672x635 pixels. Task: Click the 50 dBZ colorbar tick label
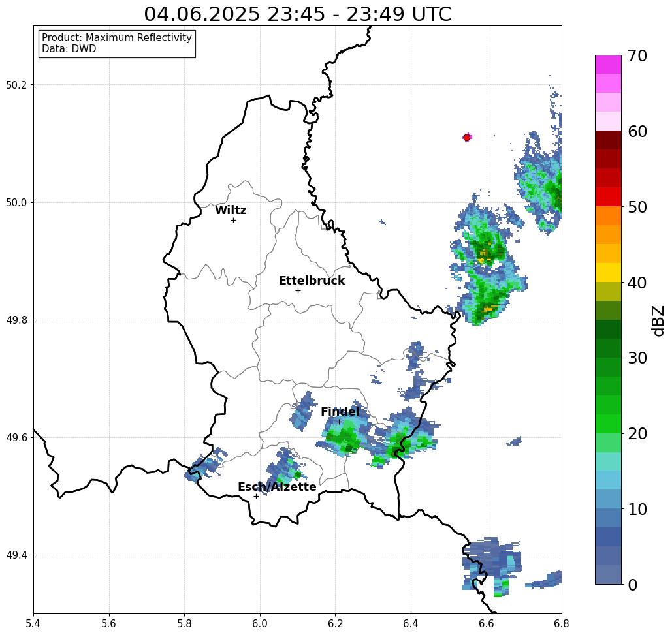click(637, 208)
